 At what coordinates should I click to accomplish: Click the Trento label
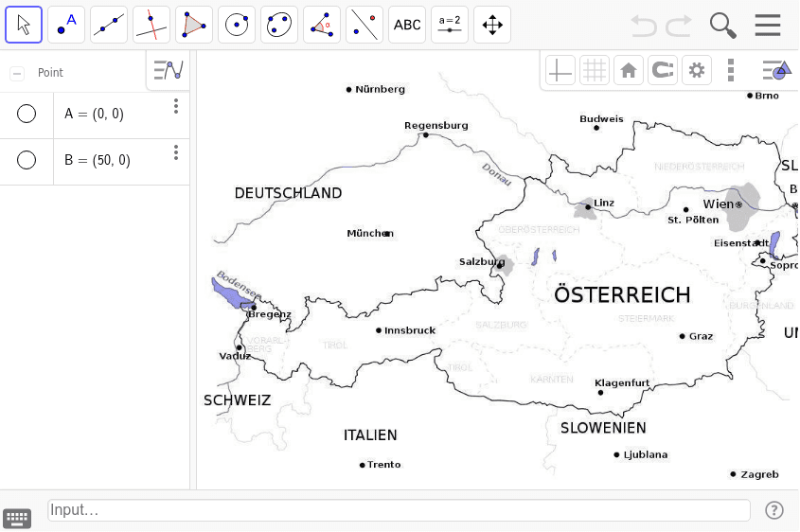(x=383, y=465)
